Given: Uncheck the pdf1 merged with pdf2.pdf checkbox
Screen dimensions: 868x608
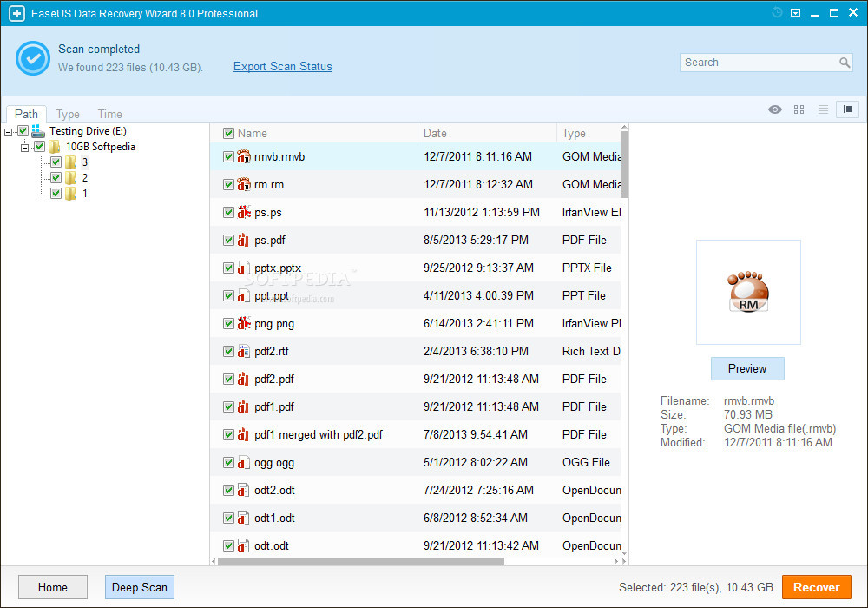Looking at the screenshot, I should 228,434.
